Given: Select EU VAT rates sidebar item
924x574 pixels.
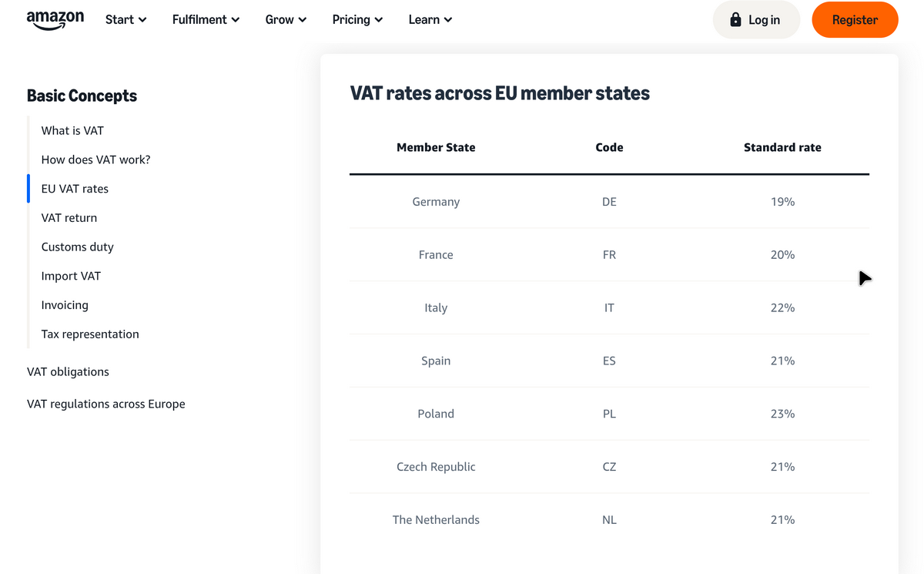Looking at the screenshot, I should [75, 189].
